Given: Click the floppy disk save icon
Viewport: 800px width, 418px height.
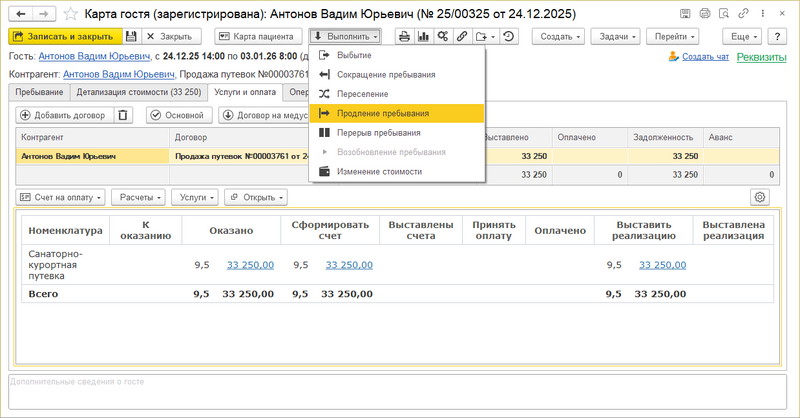Looking at the screenshot, I should tap(131, 36).
